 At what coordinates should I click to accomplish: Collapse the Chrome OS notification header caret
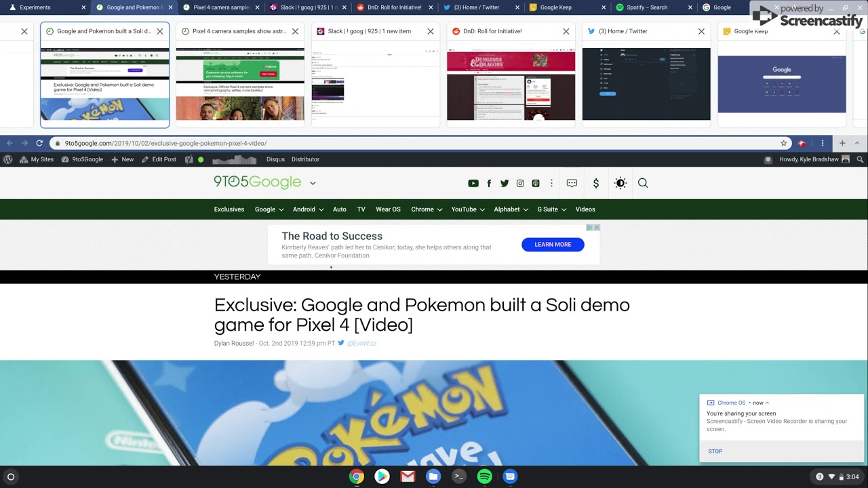click(x=767, y=403)
